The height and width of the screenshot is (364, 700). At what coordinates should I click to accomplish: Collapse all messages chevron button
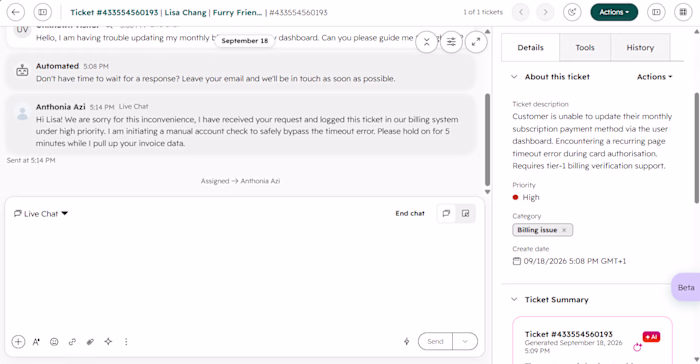pyautogui.click(x=426, y=42)
